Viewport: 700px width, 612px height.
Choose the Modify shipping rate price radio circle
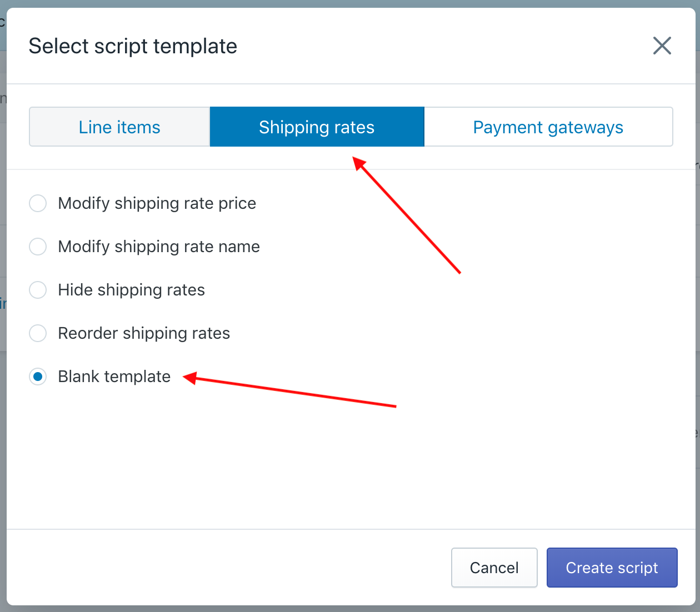coord(38,203)
